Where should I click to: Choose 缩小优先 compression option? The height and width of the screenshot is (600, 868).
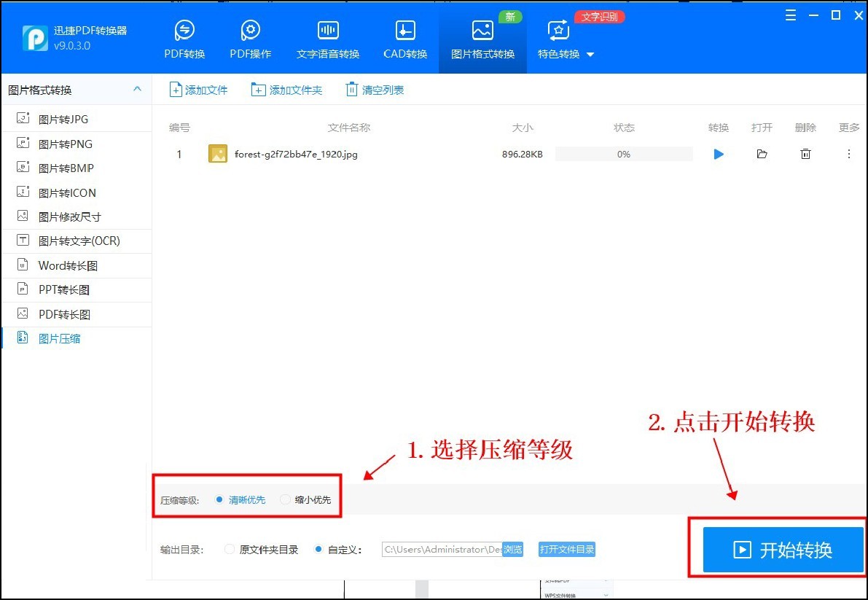285,500
